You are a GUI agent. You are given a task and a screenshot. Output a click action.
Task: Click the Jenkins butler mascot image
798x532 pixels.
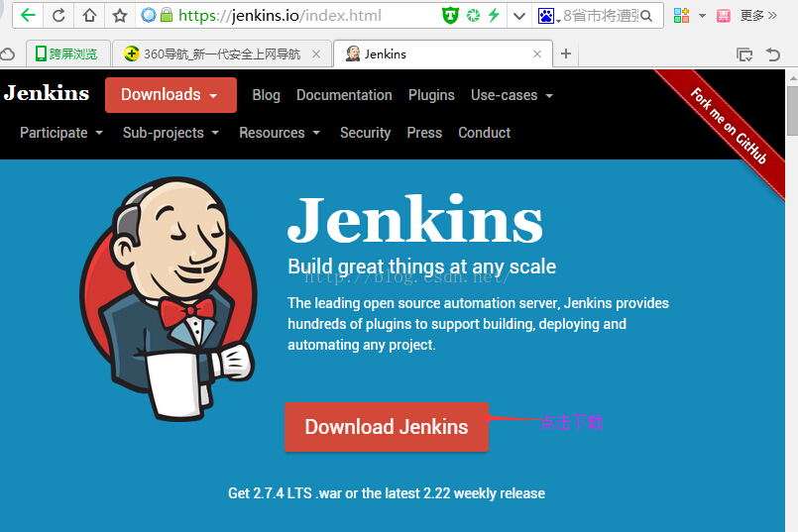coord(168,298)
